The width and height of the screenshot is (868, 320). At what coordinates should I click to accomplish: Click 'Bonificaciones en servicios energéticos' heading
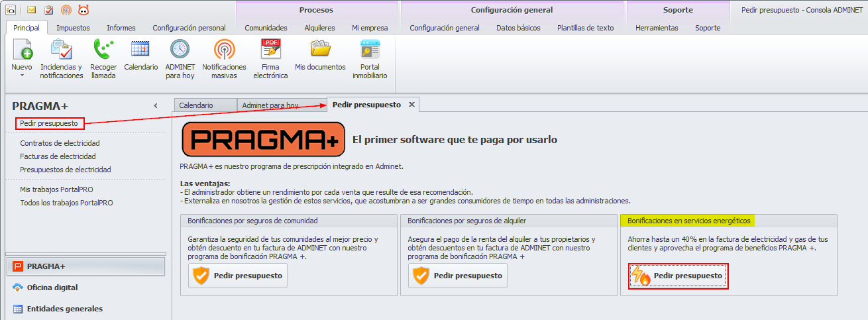coord(689,221)
